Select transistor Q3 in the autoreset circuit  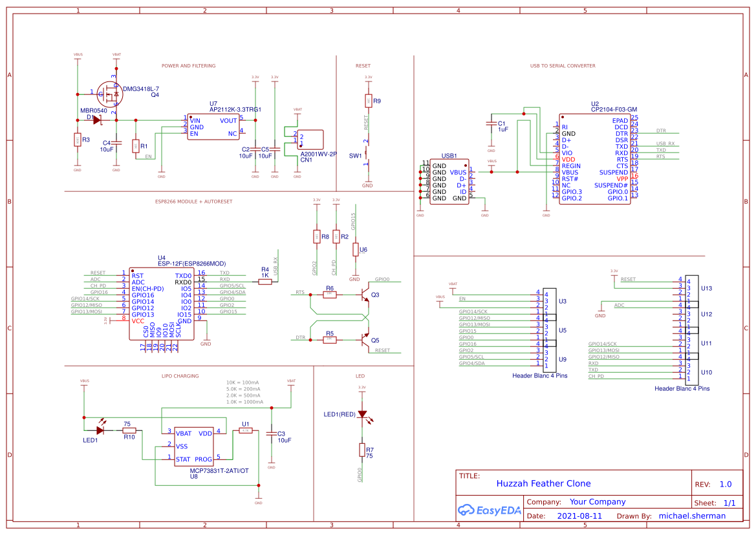tap(365, 295)
